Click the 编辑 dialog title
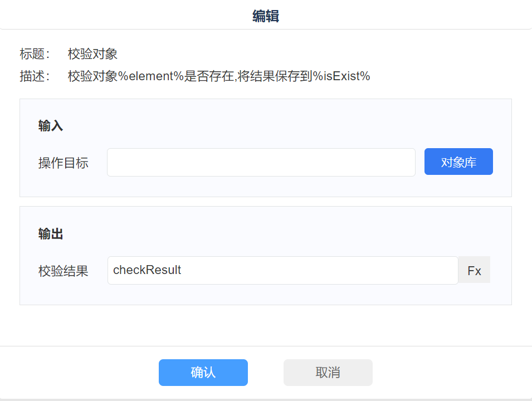Screen dimensions: 532x401 tap(266, 16)
